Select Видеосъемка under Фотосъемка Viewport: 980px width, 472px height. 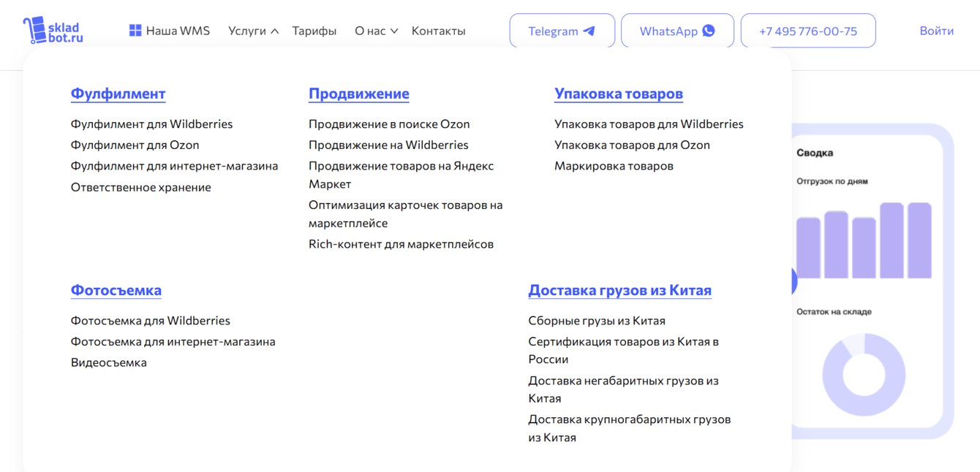tap(109, 362)
